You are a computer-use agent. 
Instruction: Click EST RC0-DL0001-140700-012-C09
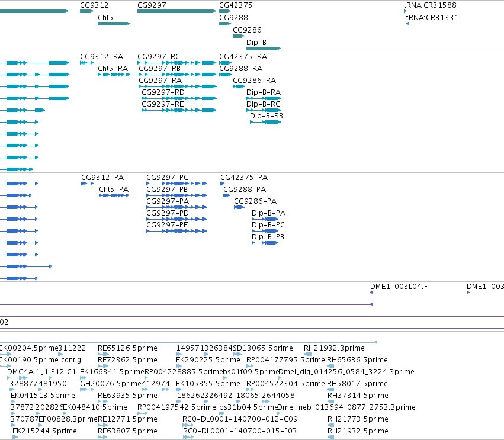pos(240,420)
